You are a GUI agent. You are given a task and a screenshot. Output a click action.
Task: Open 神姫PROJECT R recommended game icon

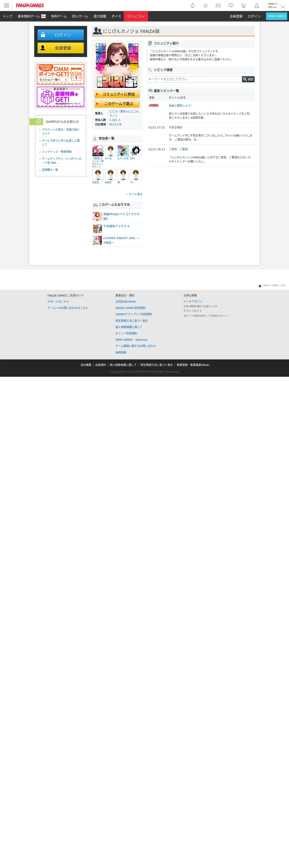[x=97, y=216]
